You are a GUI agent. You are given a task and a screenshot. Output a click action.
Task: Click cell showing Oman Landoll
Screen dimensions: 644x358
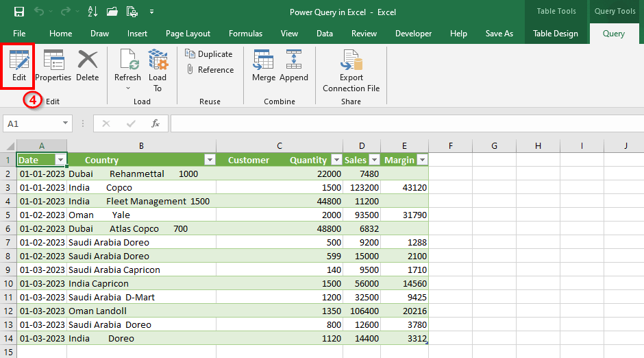point(141,311)
